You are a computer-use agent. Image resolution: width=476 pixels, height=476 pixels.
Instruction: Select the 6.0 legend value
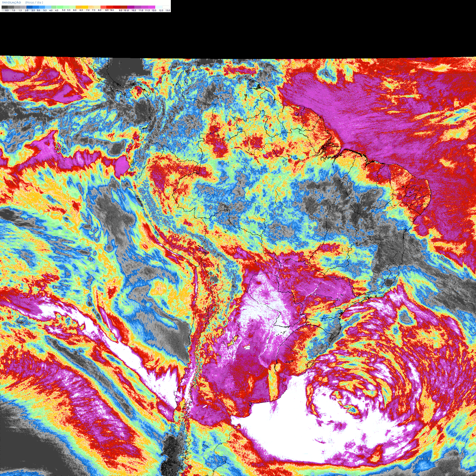[x=75, y=10]
